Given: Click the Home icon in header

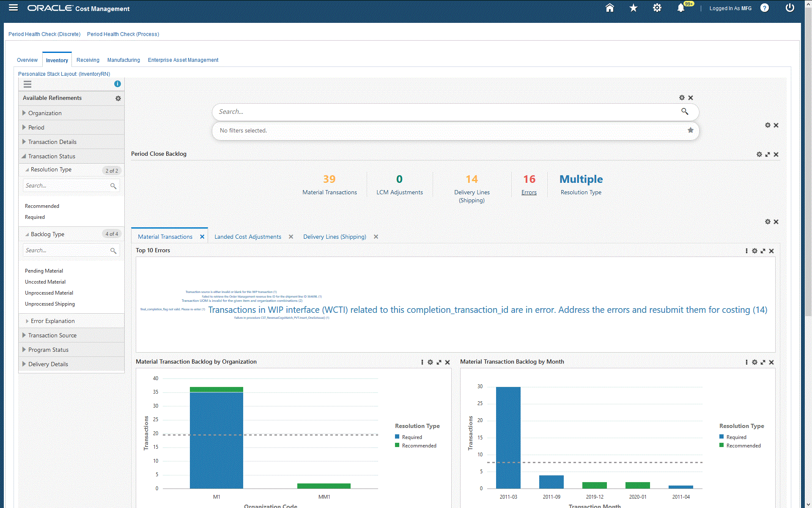Looking at the screenshot, I should tap(609, 8).
